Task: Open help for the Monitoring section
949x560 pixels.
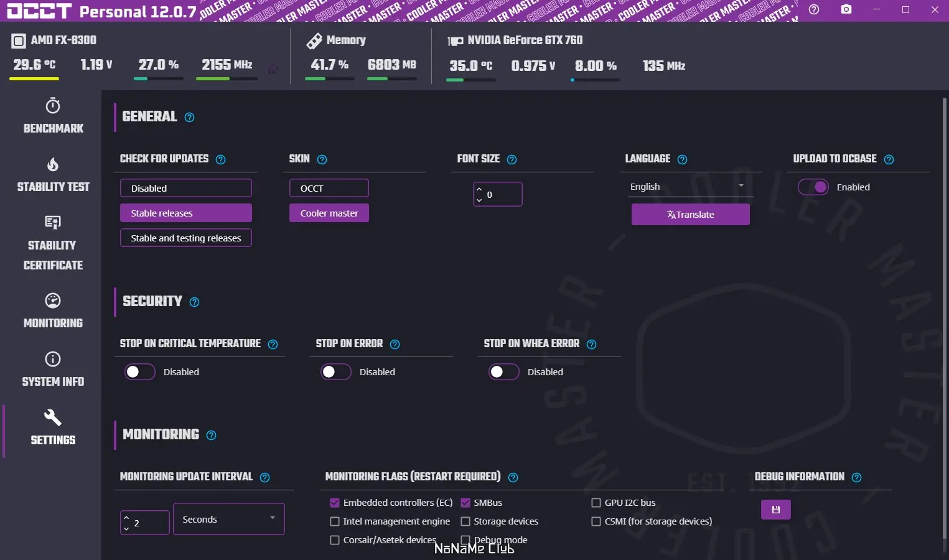Action: (211, 436)
